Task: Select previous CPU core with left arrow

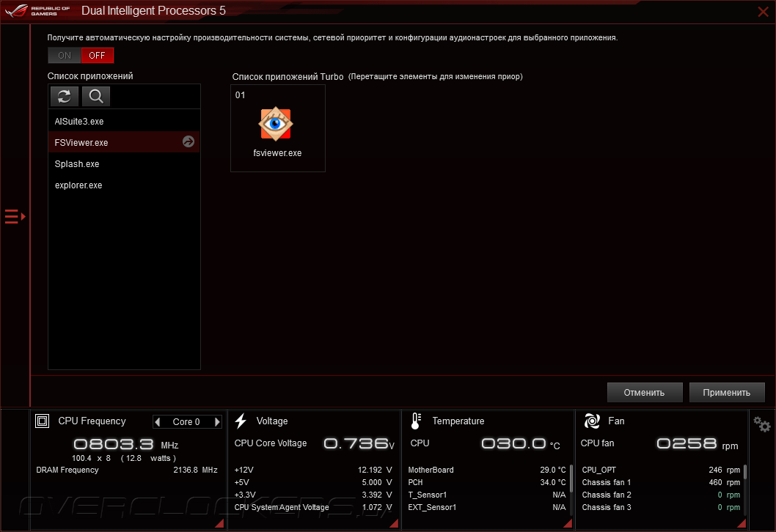Action: [158, 422]
